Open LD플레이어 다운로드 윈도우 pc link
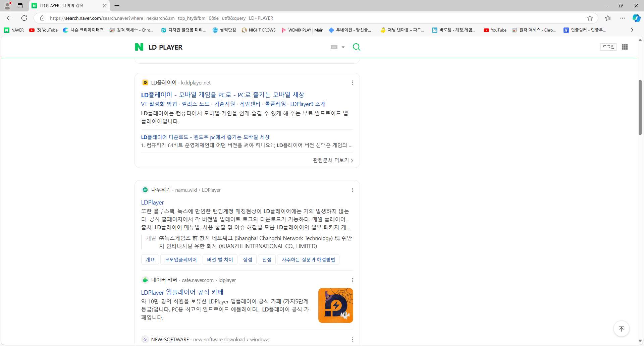This screenshot has width=644, height=346. coord(205,137)
